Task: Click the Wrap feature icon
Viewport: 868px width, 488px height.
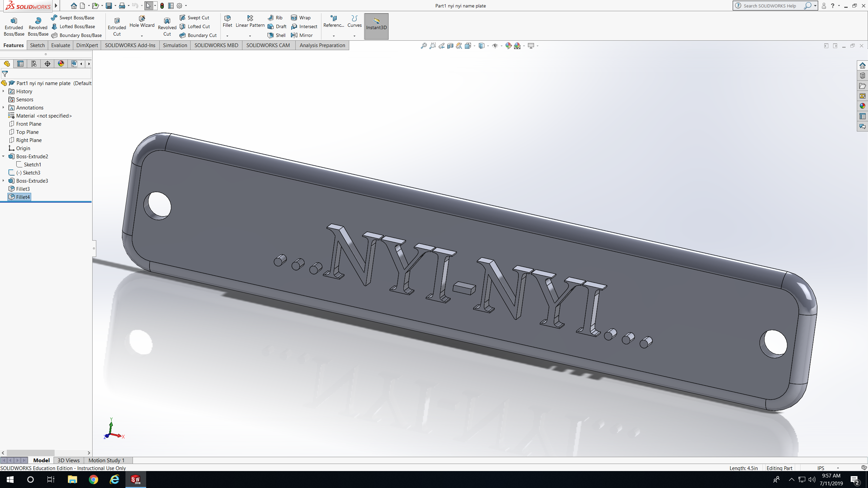Action: pos(301,18)
